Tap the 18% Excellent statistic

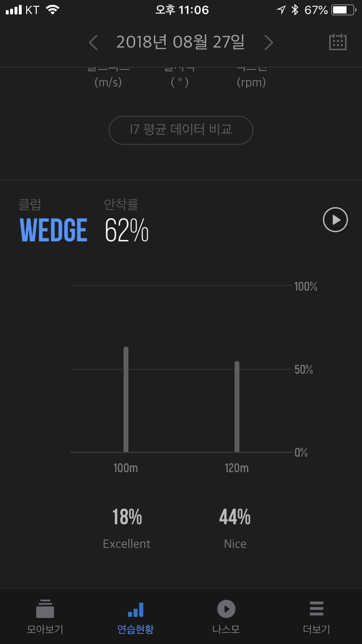(x=127, y=526)
